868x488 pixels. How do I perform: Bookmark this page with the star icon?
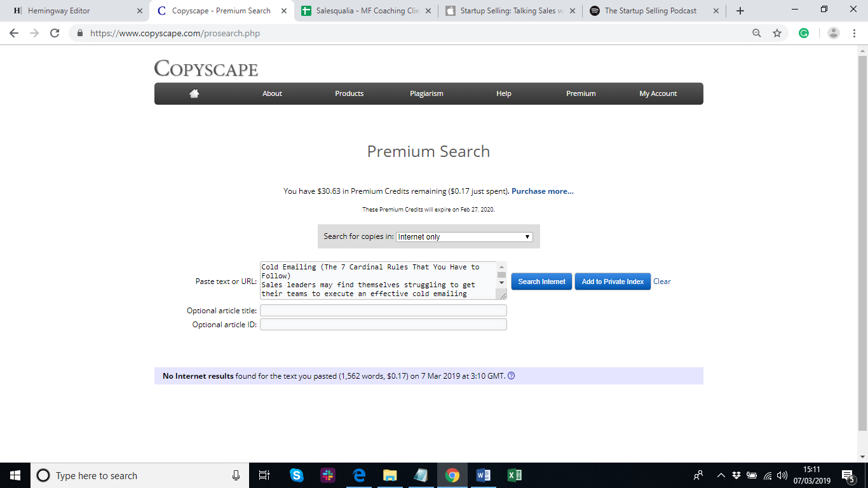coord(777,33)
